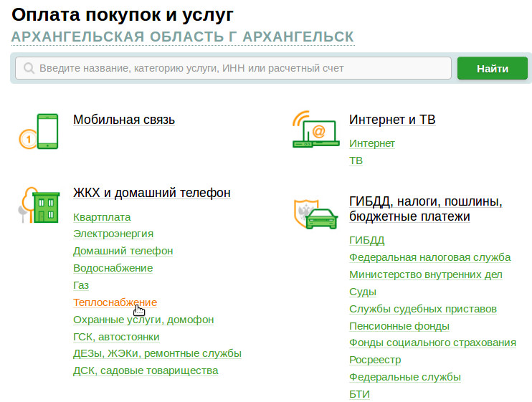Click the magnifier icon in search field
Image resolution: width=532 pixels, height=402 pixels.
pos(29,69)
